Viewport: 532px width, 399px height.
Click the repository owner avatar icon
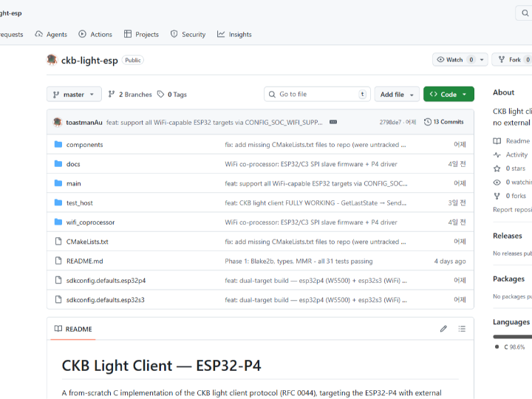pos(52,60)
